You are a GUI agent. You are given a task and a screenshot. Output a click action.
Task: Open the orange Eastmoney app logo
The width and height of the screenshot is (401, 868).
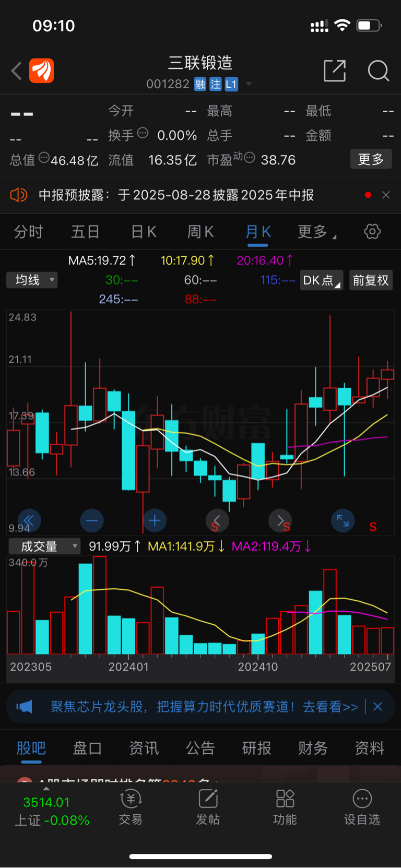[42, 70]
